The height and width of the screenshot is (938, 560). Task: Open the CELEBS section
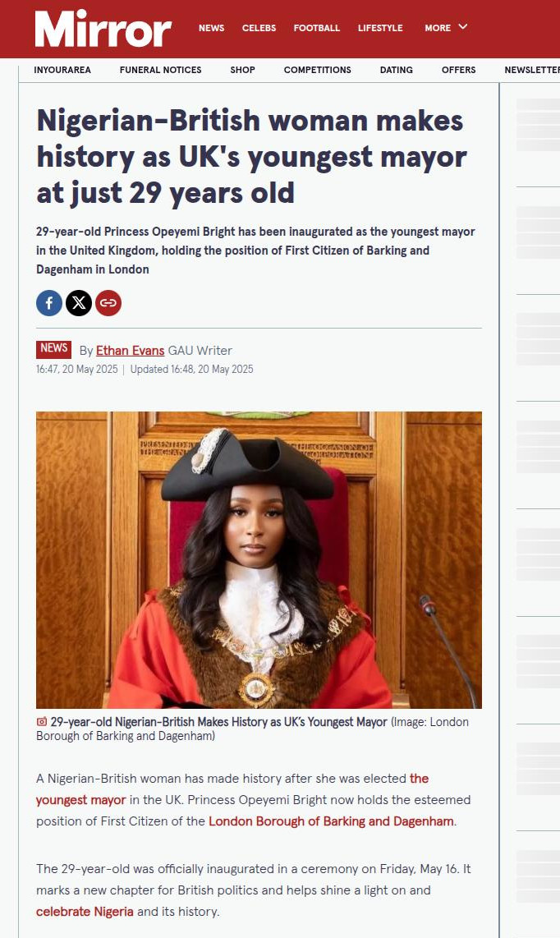[x=259, y=28]
